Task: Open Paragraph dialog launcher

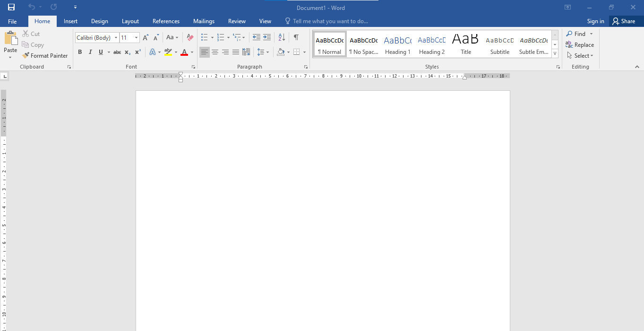Action: click(306, 67)
